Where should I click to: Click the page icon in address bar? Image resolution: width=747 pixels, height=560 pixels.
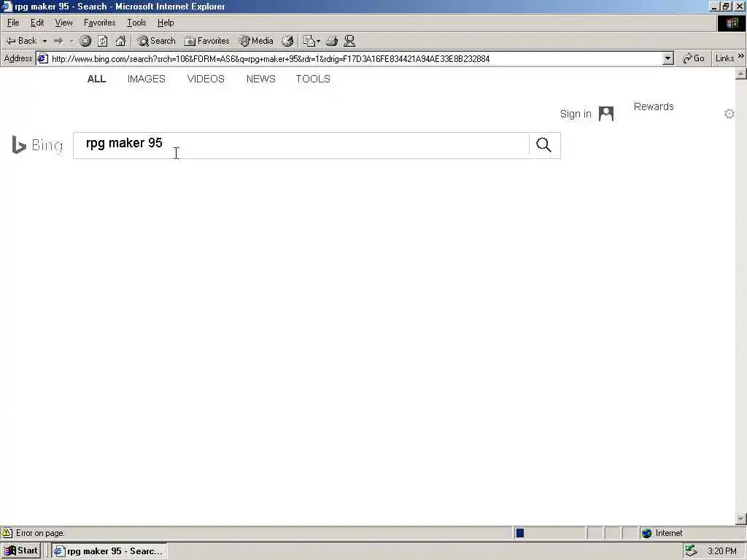click(x=43, y=58)
